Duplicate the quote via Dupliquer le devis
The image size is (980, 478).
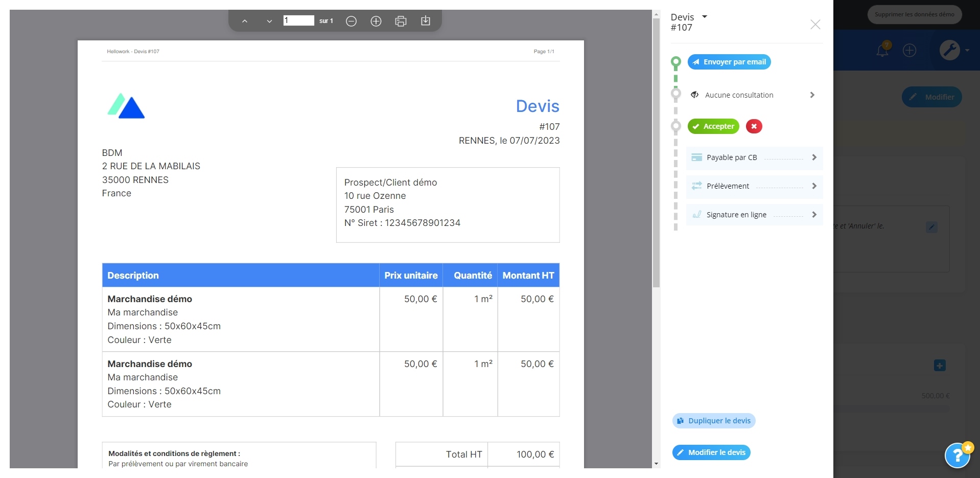pos(714,421)
